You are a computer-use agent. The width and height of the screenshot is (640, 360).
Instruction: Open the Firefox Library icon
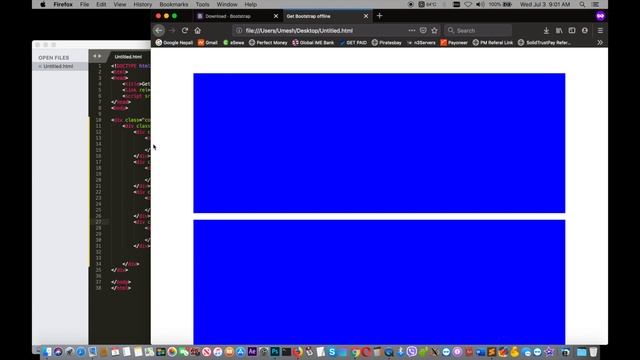(559, 31)
